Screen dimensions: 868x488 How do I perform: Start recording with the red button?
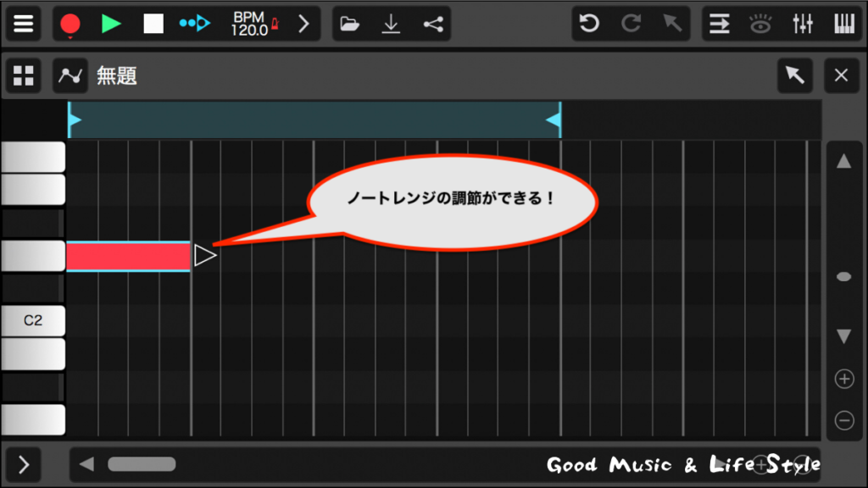[x=70, y=25]
